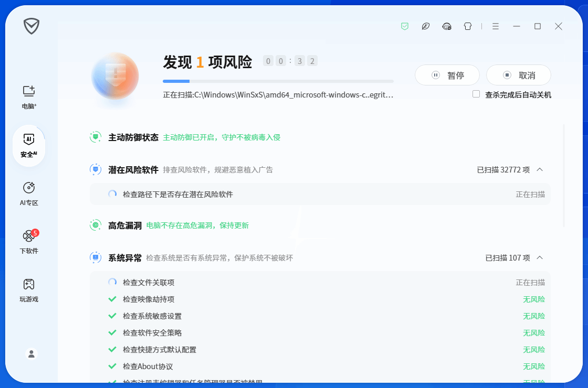Click the 高危漏洞 icon

coord(96,225)
